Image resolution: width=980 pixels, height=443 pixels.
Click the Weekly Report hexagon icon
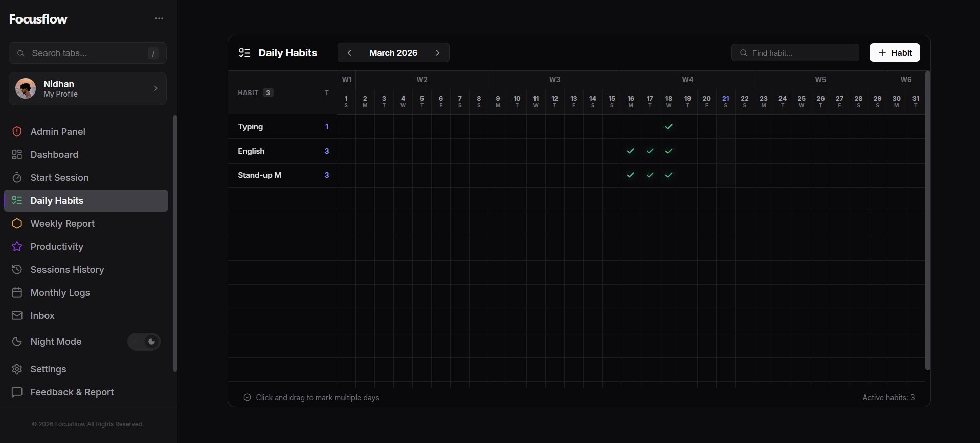17,224
